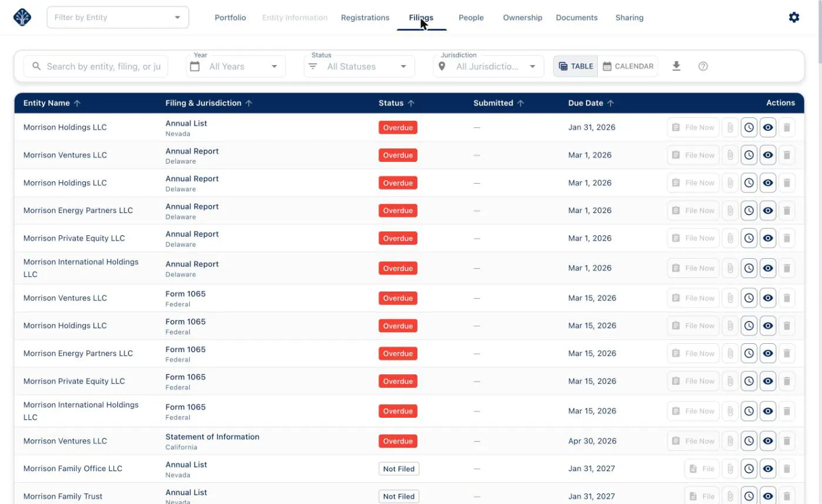
Task: Click attachment icon for Morrison Ventures Annual Report
Action: coord(730,155)
